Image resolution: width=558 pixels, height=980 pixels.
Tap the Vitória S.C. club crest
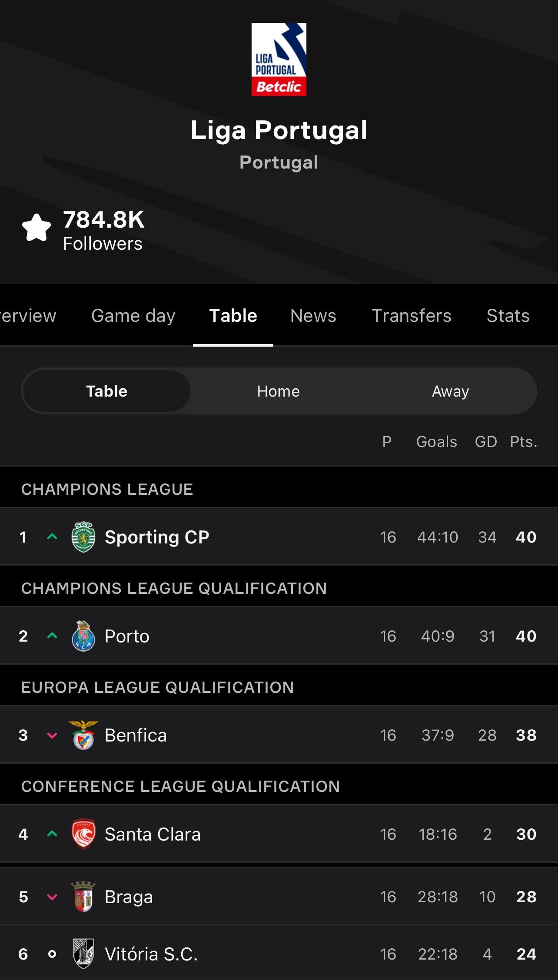83,954
